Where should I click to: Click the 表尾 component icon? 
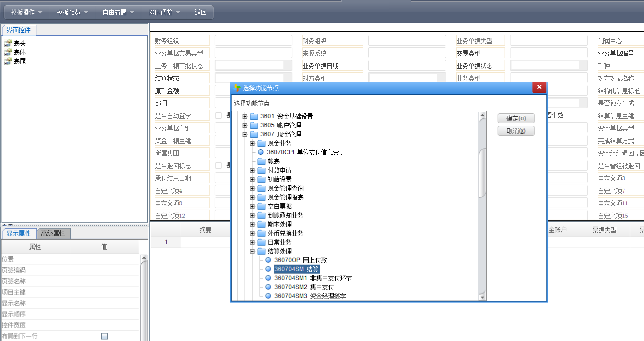point(8,61)
